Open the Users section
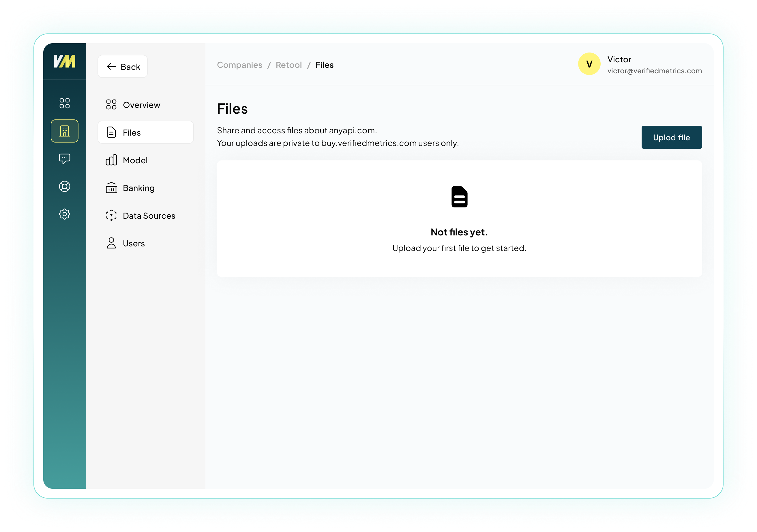 coord(133,243)
